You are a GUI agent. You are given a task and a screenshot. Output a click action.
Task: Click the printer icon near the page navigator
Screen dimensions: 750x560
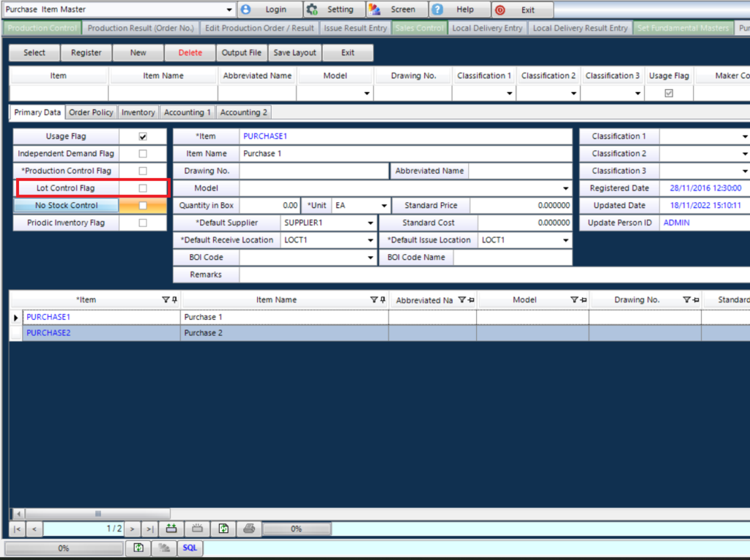coord(248,528)
